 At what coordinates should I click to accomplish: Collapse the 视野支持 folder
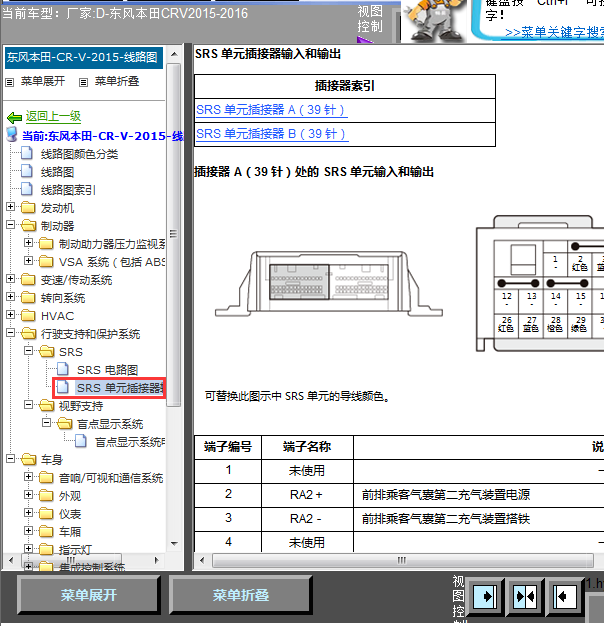pos(28,405)
